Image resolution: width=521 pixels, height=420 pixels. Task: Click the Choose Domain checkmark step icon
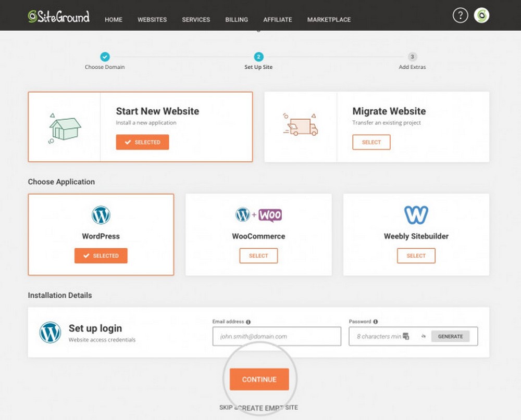[x=105, y=57]
